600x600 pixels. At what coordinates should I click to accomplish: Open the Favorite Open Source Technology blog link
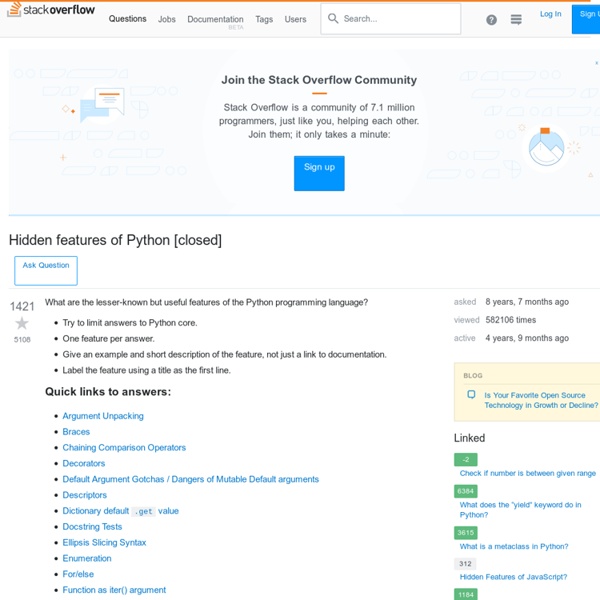541,400
